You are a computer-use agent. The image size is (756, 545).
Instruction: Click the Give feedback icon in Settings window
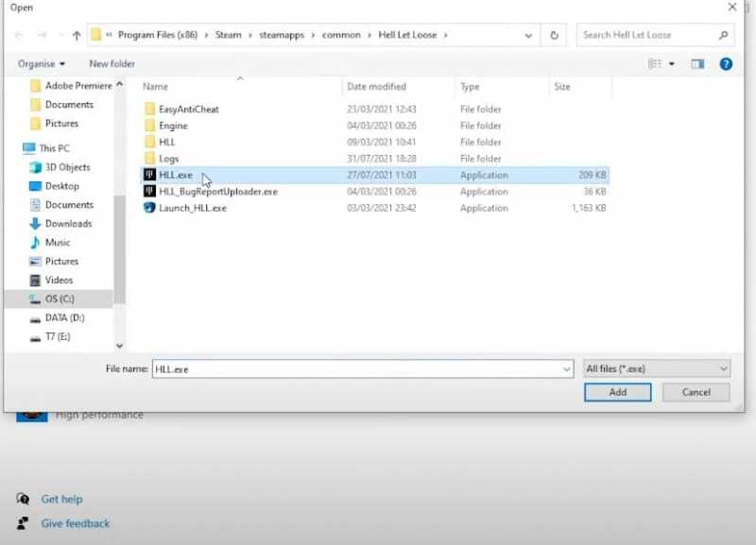pos(23,523)
